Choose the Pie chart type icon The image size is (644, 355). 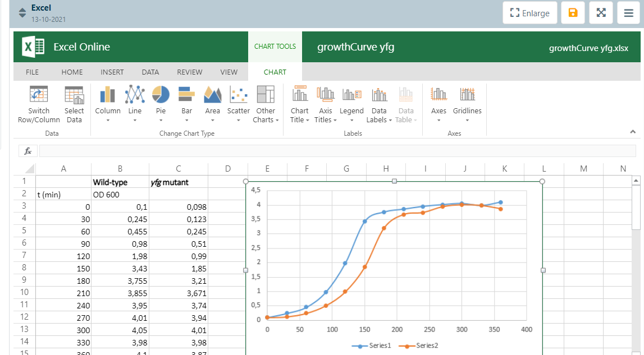click(x=161, y=95)
